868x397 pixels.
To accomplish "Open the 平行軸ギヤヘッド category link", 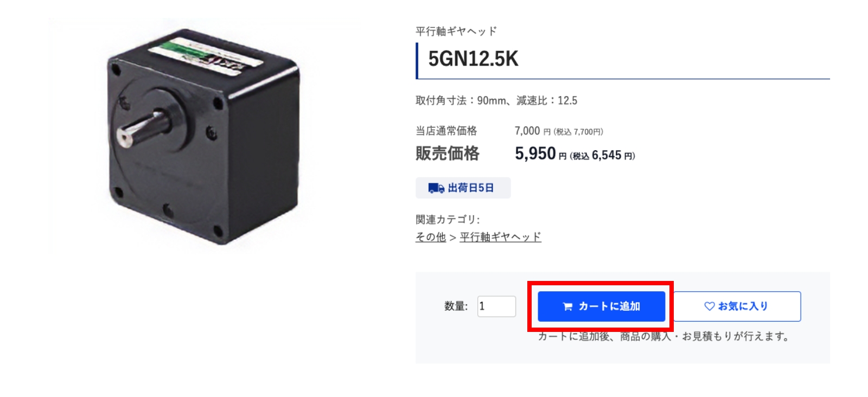I will tap(500, 237).
